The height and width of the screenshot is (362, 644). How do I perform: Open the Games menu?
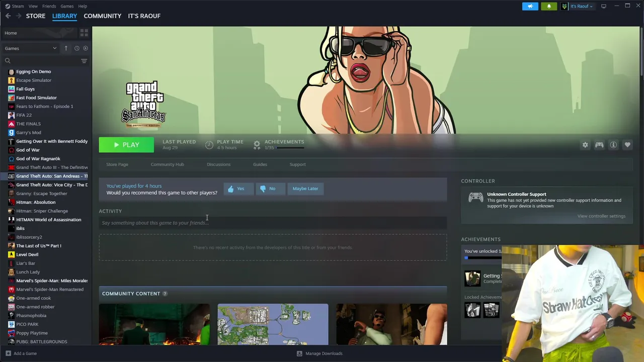pyautogui.click(x=67, y=6)
